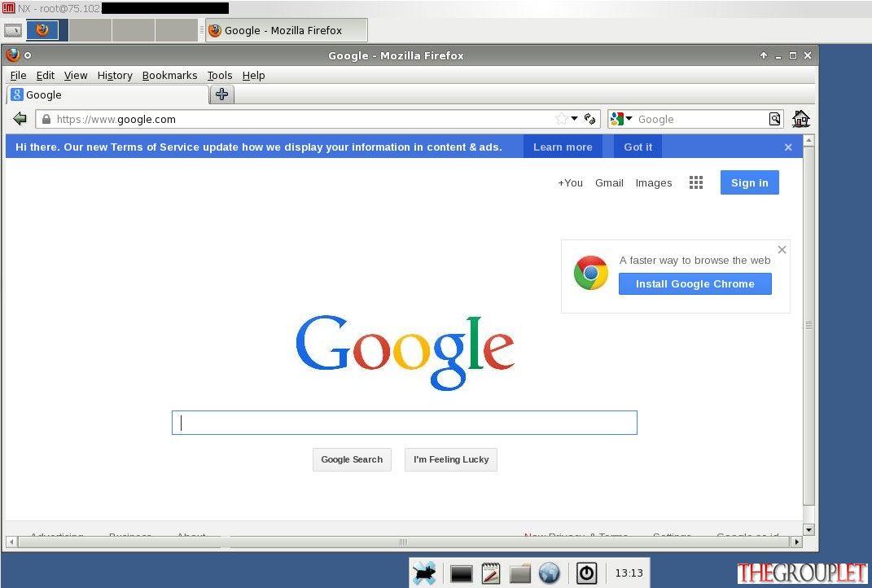Open web browser globe icon in panel

[x=549, y=573]
